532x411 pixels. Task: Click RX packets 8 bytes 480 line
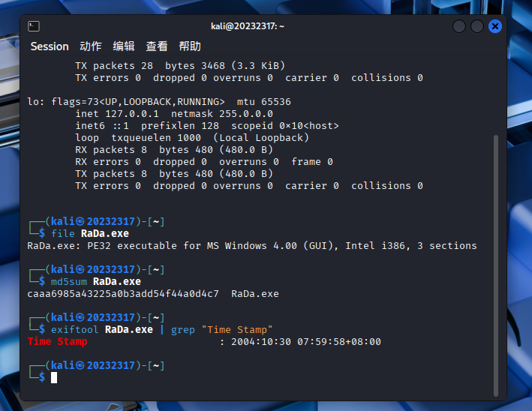pos(174,149)
